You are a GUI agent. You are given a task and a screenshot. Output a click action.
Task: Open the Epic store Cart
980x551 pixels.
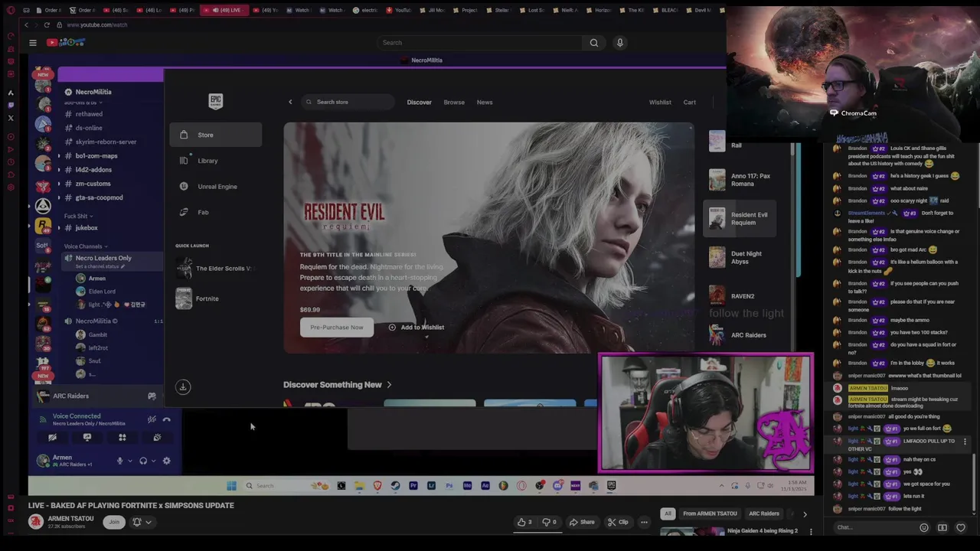[690, 102]
